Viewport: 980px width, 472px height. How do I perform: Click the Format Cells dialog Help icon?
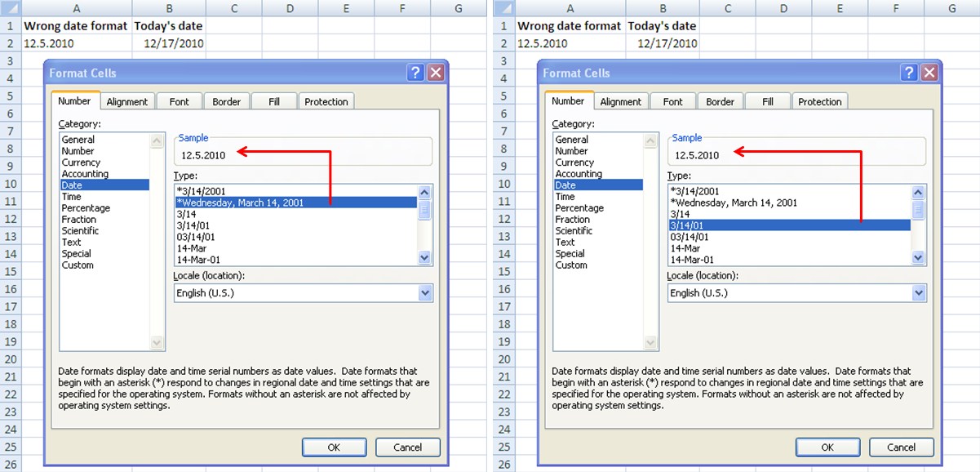tap(415, 73)
